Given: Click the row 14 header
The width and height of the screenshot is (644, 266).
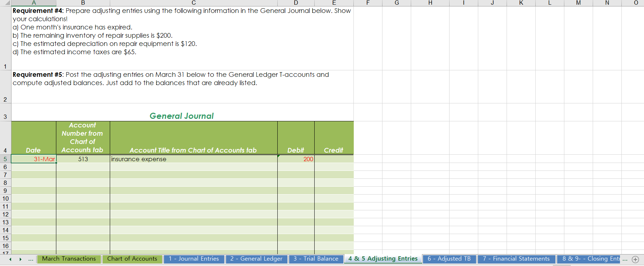Looking at the screenshot, I should click(x=5, y=230).
